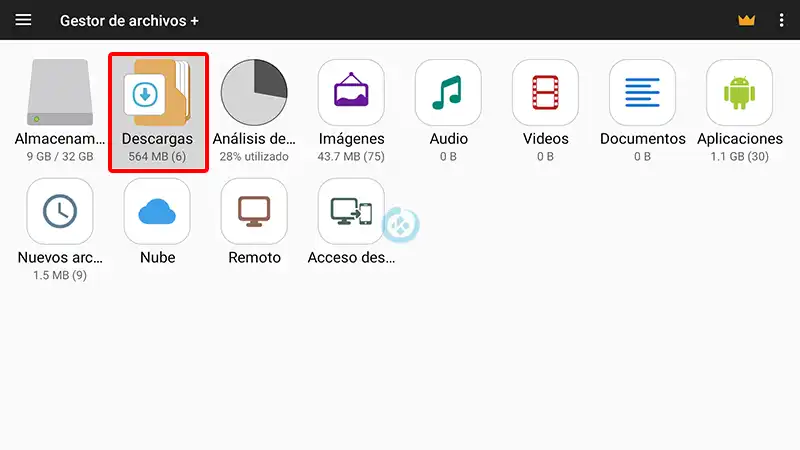The width and height of the screenshot is (800, 450).
Task: Open the Remoto monitor icon
Action: pos(254,211)
